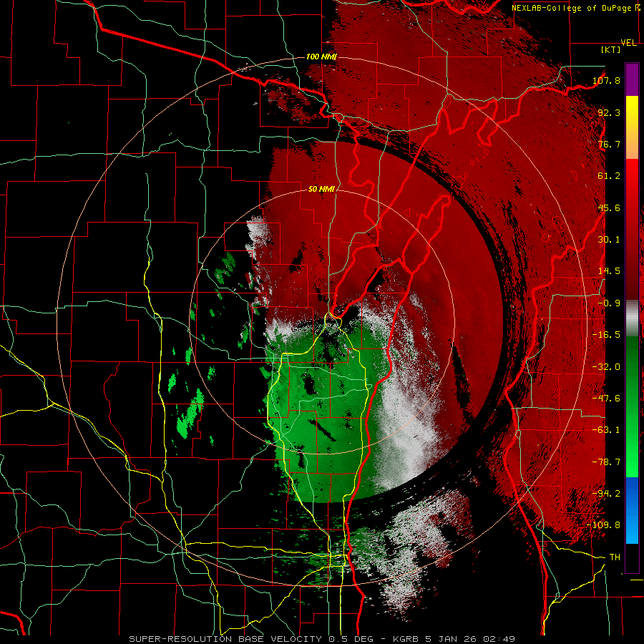The height and width of the screenshot is (644, 644).
Task: Click the 'VEL' legend title
Action: [629, 43]
